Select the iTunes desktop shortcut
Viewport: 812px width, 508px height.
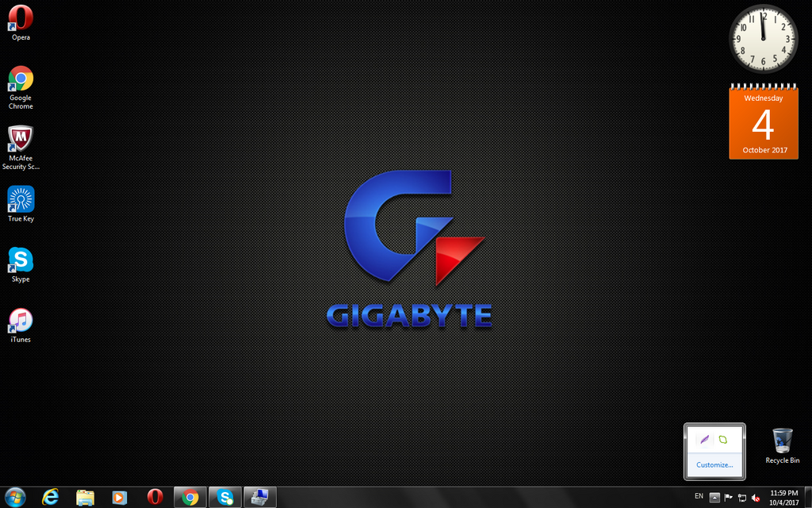click(21, 325)
